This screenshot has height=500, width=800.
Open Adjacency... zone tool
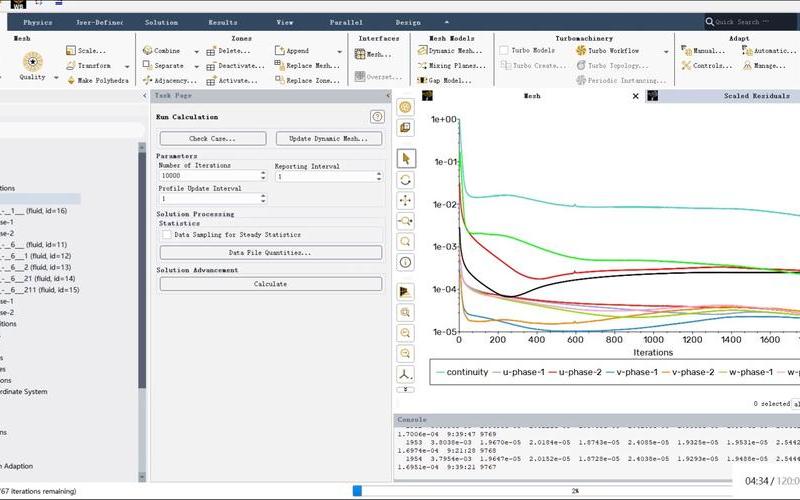[169, 81]
